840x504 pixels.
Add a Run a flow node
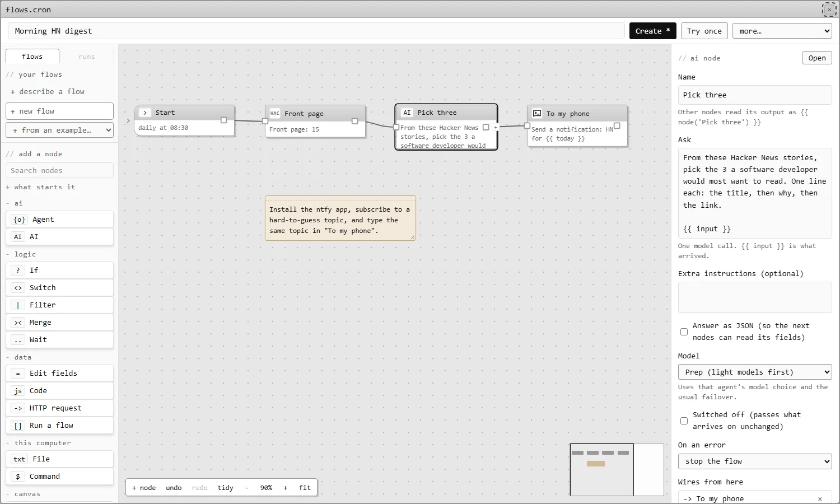coord(59,426)
